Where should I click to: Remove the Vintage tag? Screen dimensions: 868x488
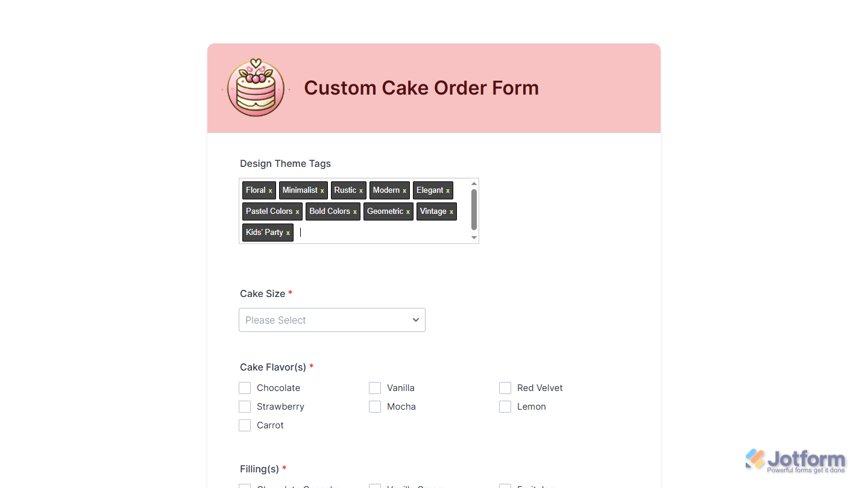pyautogui.click(x=451, y=211)
